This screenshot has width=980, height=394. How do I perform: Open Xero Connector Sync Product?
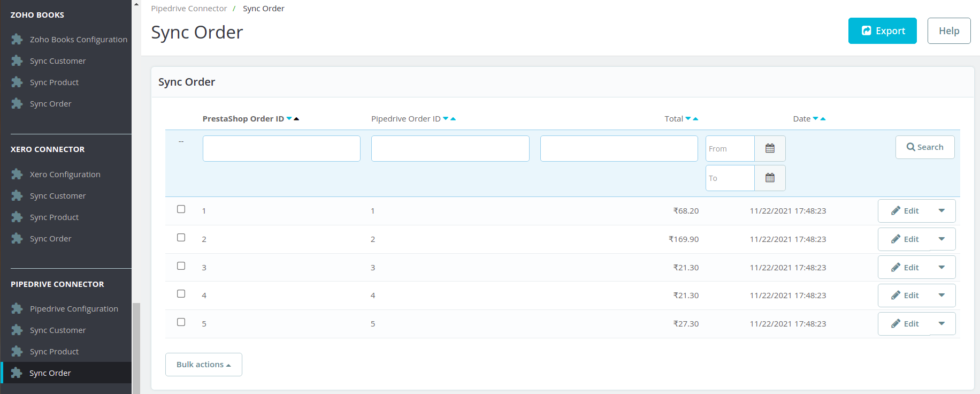[55, 217]
